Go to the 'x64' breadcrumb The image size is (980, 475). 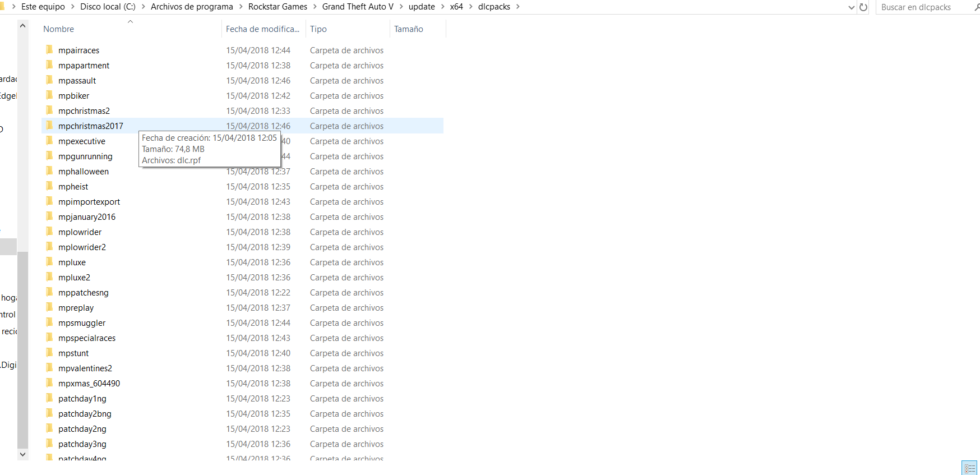[456, 7]
